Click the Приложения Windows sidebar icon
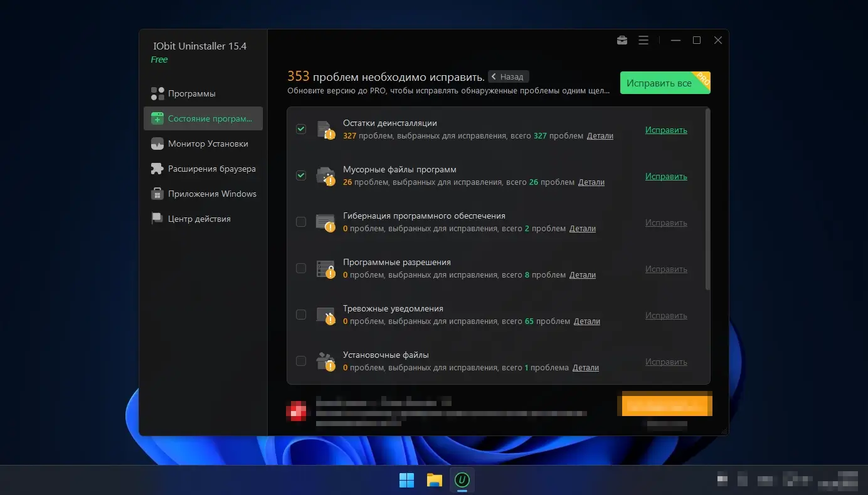This screenshot has height=495, width=868. [x=157, y=194]
